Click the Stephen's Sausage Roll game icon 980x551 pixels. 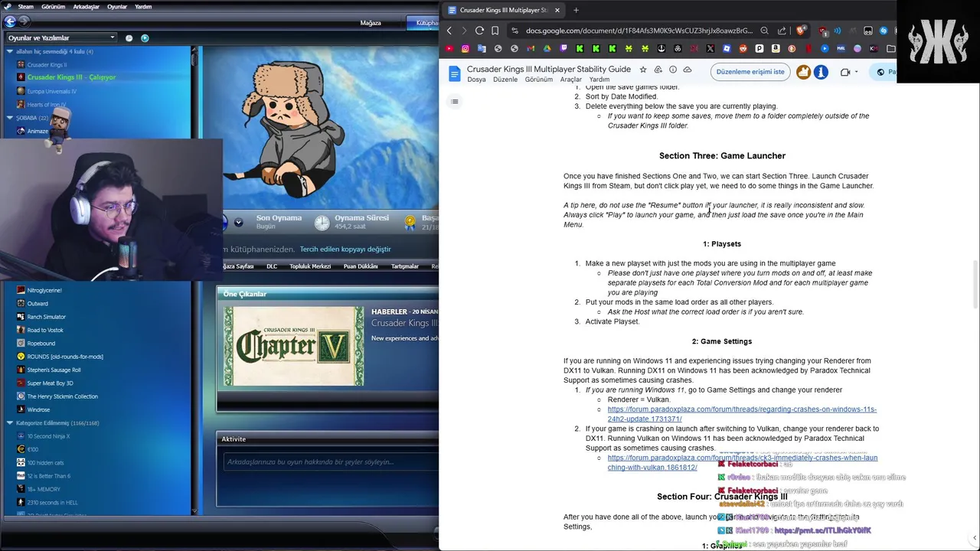(21, 370)
